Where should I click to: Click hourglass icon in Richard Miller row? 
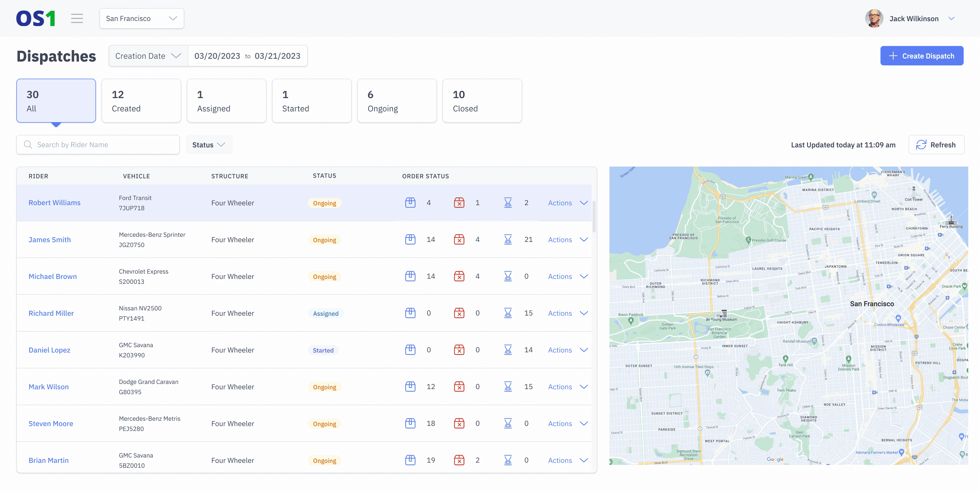508,313
